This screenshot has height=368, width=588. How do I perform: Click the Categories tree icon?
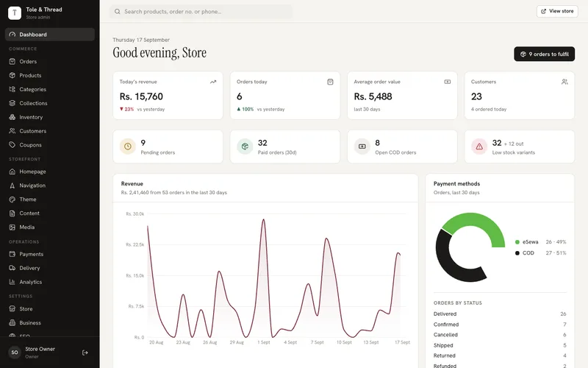[12, 89]
